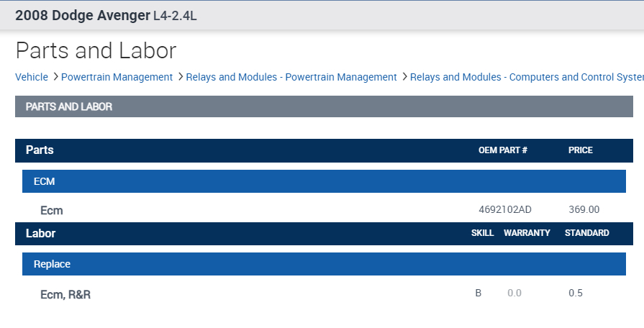Click the Ecm part row name

pyautogui.click(x=52, y=211)
